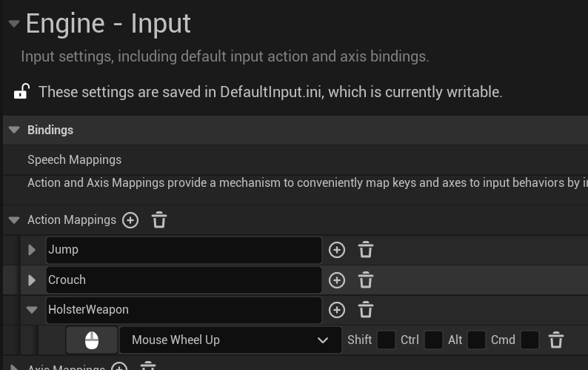The height and width of the screenshot is (370, 588).
Task: Click the mouse key selector button
Action: click(92, 340)
